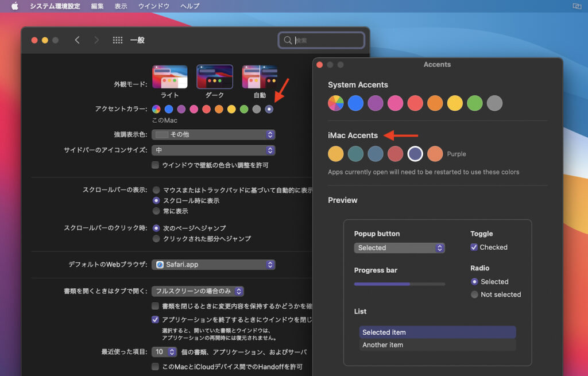This screenshot has height=376, width=588.
Task: Select the ダーク appearance mode thumbnail
Action: [214, 75]
